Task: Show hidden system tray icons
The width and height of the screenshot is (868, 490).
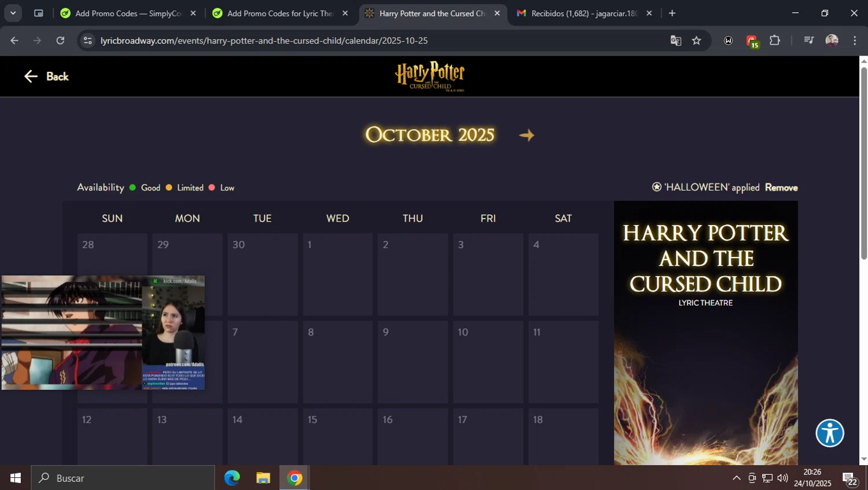Action: click(736, 478)
